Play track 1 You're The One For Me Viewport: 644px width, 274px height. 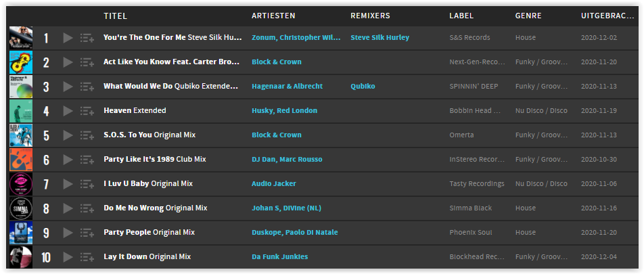pyautogui.click(x=68, y=38)
